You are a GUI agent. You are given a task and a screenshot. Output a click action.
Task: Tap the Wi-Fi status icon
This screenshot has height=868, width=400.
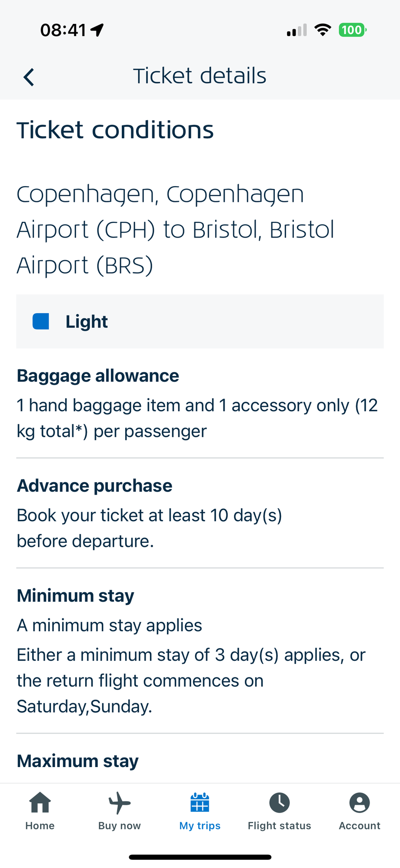(x=323, y=30)
